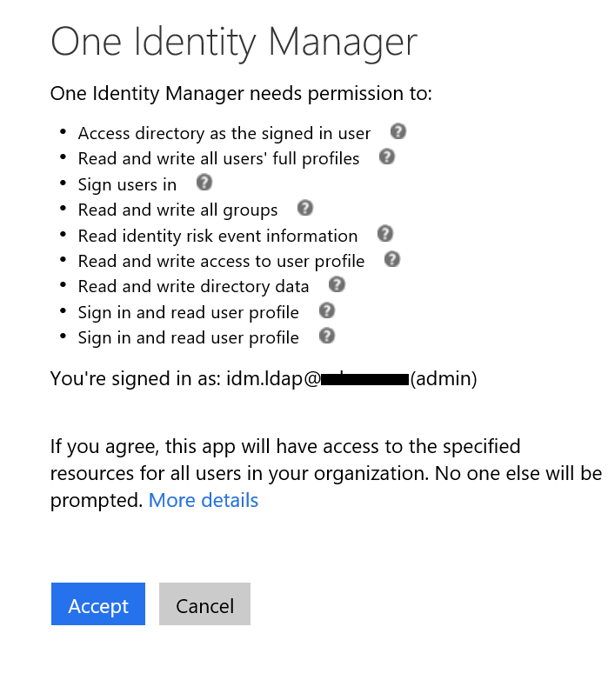Open help for Read and write access to user profile
The height and width of the screenshot is (700, 608).
392,259
